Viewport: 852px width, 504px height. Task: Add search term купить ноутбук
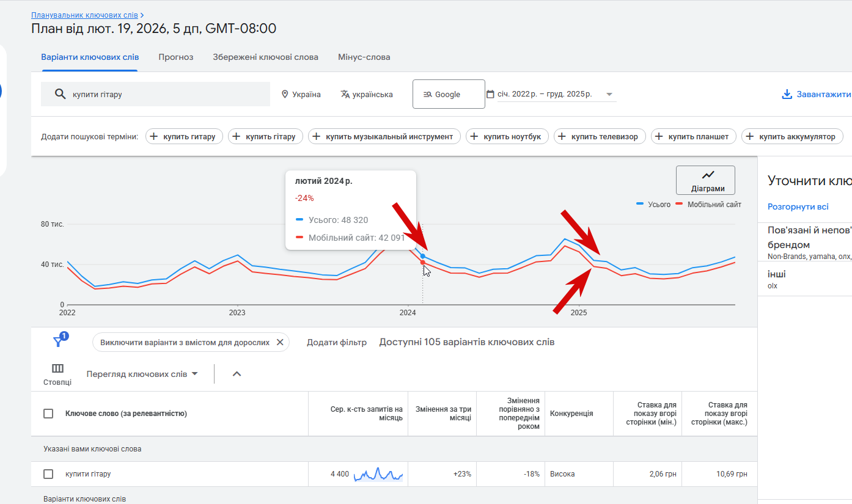click(x=507, y=137)
